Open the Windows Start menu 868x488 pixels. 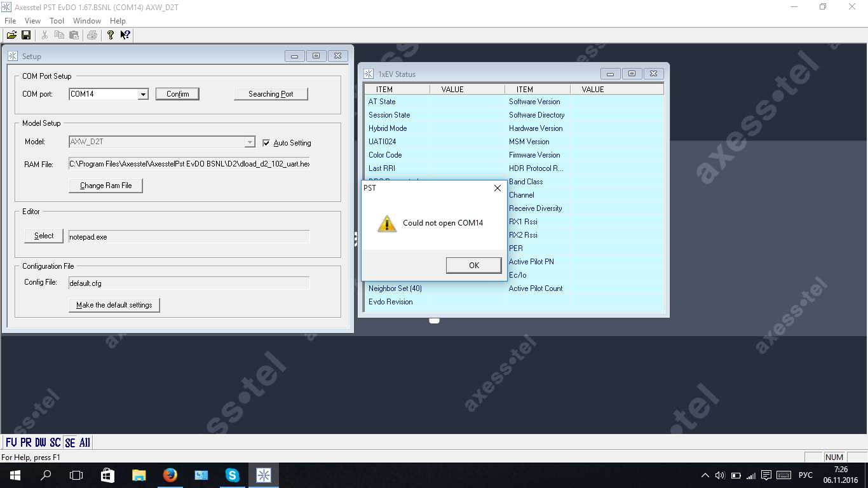(15, 475)
